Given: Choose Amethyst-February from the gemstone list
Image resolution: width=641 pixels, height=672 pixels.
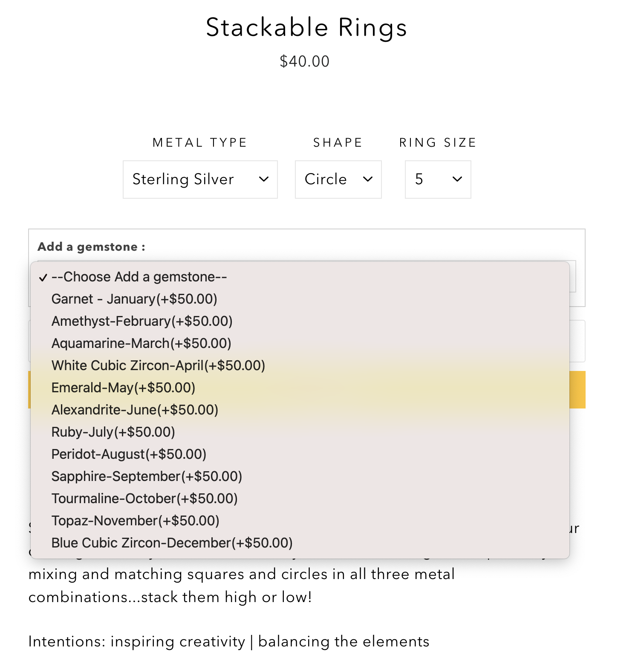Looking at the screenshot, I should (142, 321).
